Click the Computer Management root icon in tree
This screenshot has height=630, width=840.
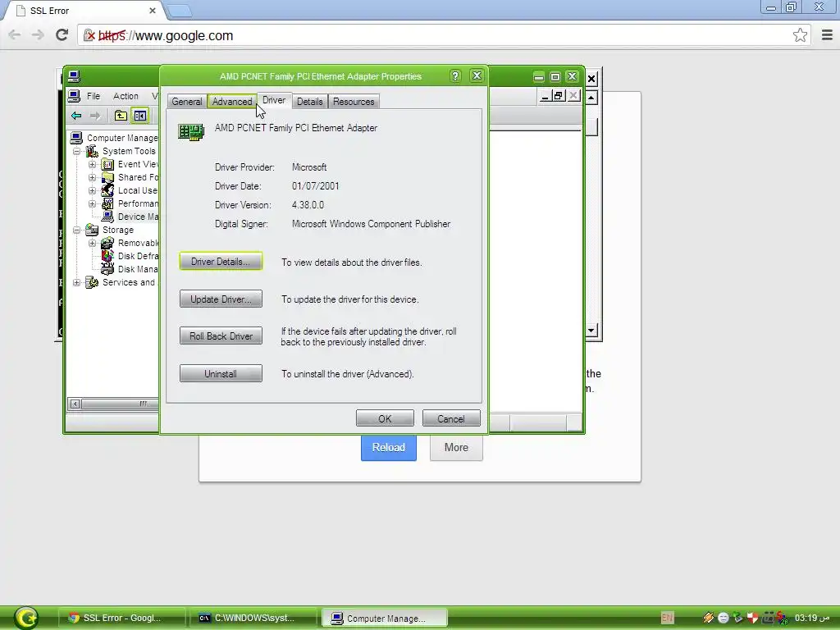tap(76, 138)
